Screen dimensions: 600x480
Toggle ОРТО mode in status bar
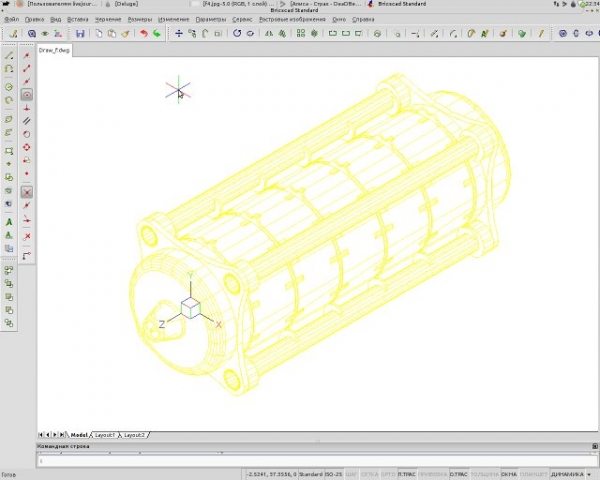[386, 474]
